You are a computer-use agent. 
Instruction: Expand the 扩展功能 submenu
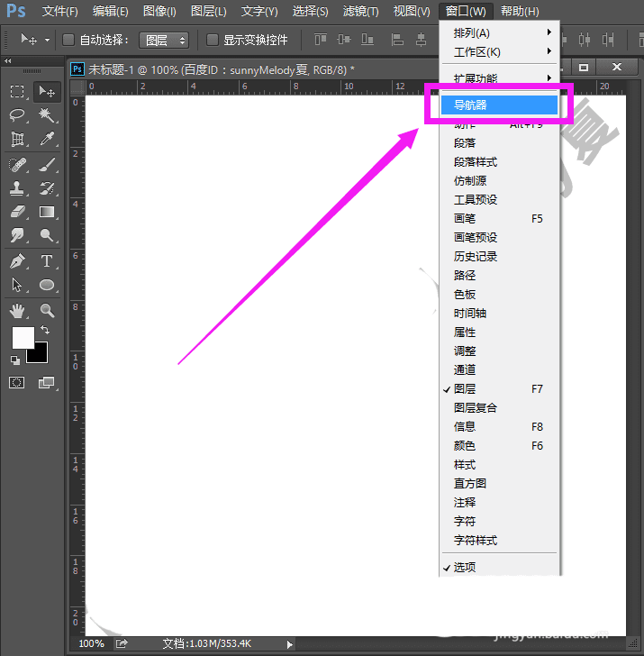pyautogui.click(x=499, y=77)
